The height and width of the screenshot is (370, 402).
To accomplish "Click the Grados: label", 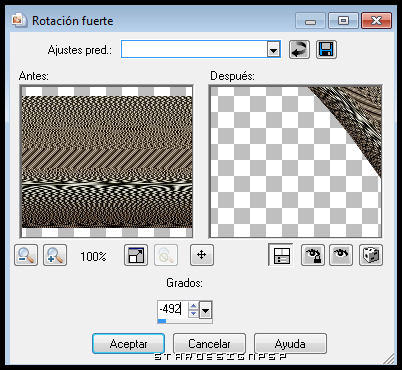I will tap(184, 283).
